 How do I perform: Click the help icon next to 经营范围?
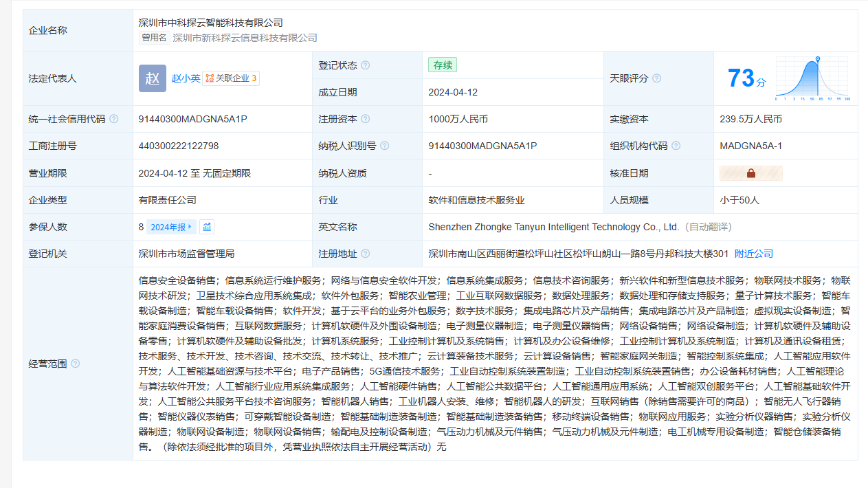click(75, 364)
